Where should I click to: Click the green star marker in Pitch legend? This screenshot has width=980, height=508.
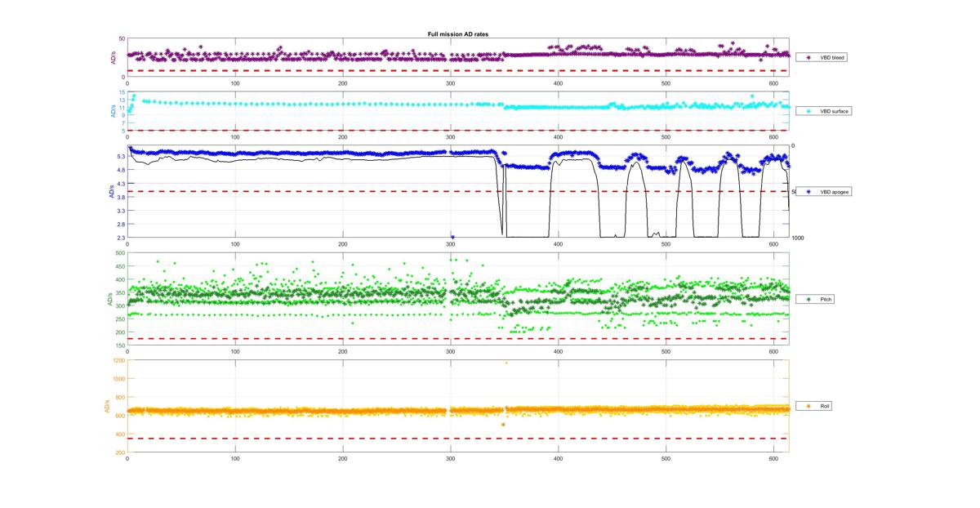click(808, 300)
